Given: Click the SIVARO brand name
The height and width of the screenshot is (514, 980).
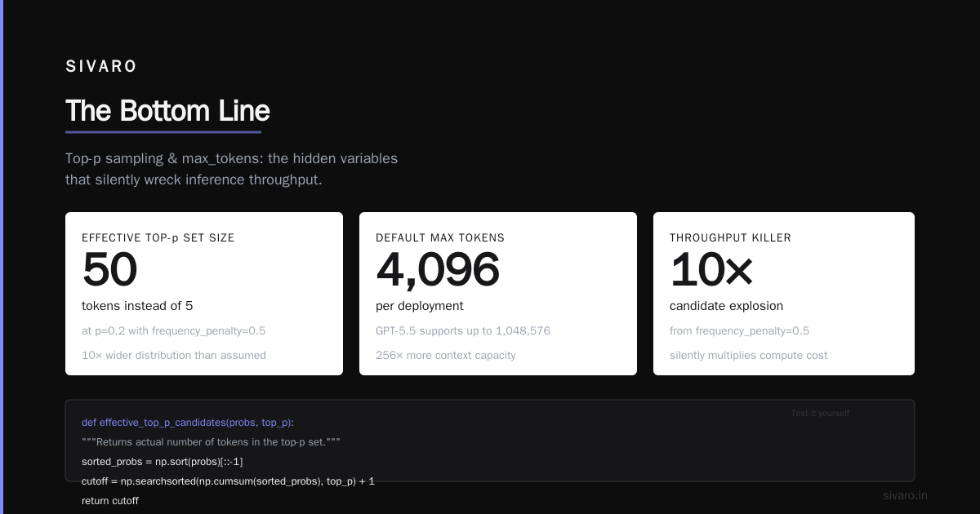Looking at the screenshot, I should [101, 67].
